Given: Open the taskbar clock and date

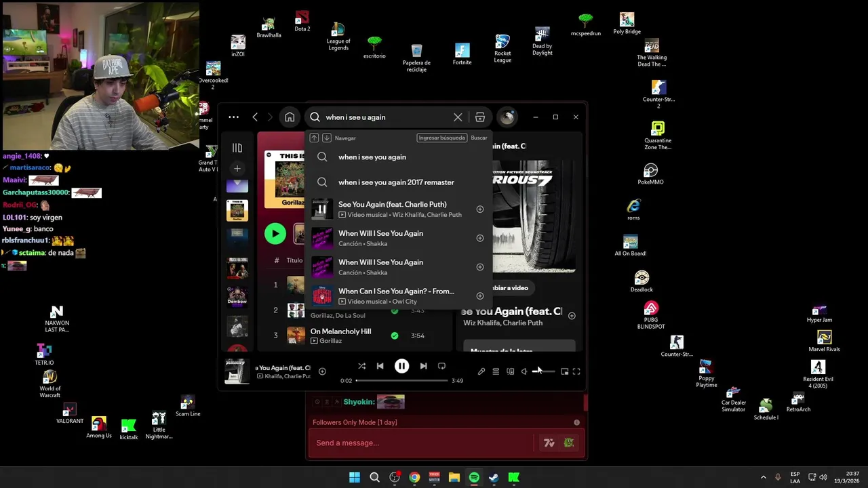Looking at the screenshot, I should (x=847, y=477).
